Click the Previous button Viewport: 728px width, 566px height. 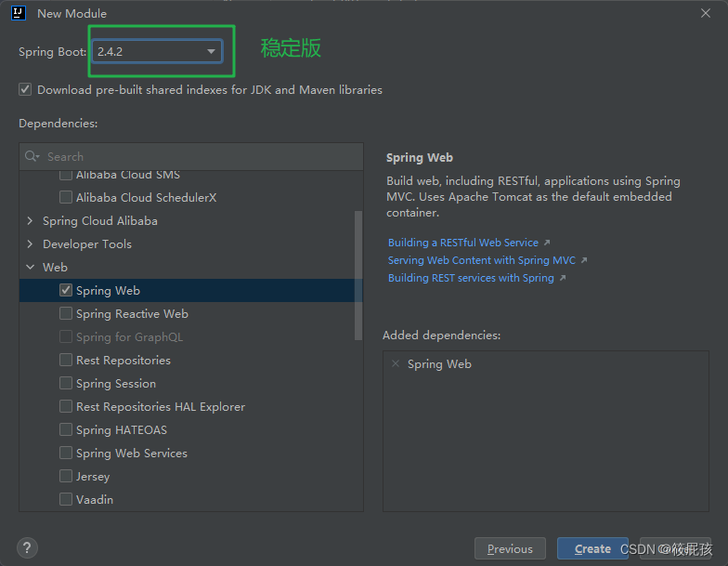click(510, 548)
